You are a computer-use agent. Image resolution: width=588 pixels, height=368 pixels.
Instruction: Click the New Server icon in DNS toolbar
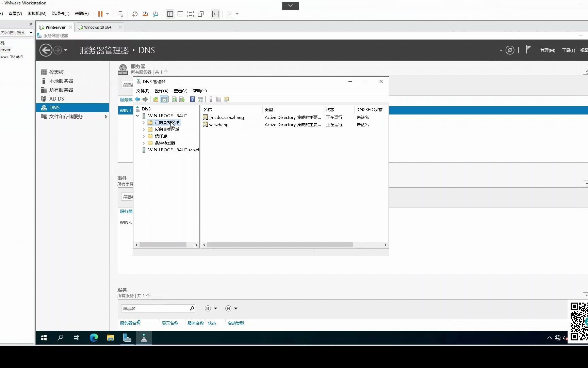[x=211, y=99]
